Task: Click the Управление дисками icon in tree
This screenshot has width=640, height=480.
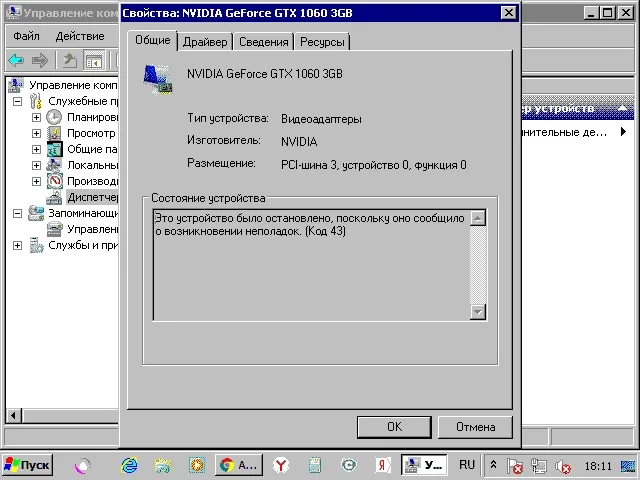Action: tap(54, 229)
